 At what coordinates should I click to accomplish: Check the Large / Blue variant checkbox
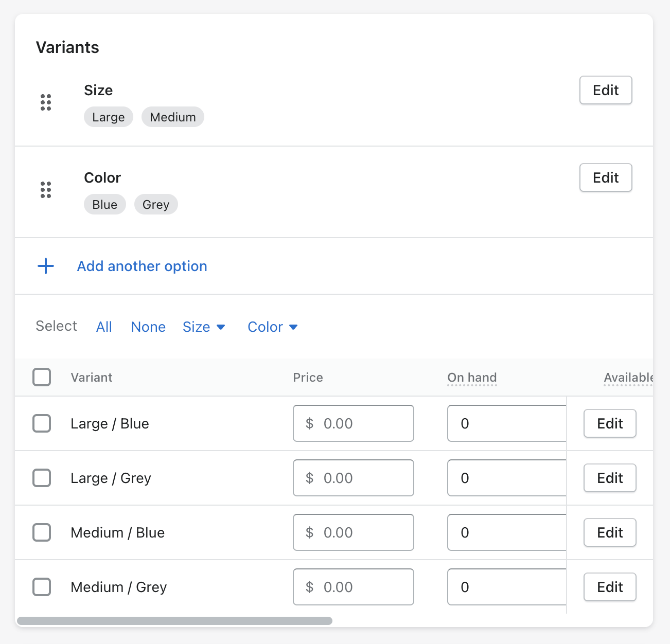[42, 423]
